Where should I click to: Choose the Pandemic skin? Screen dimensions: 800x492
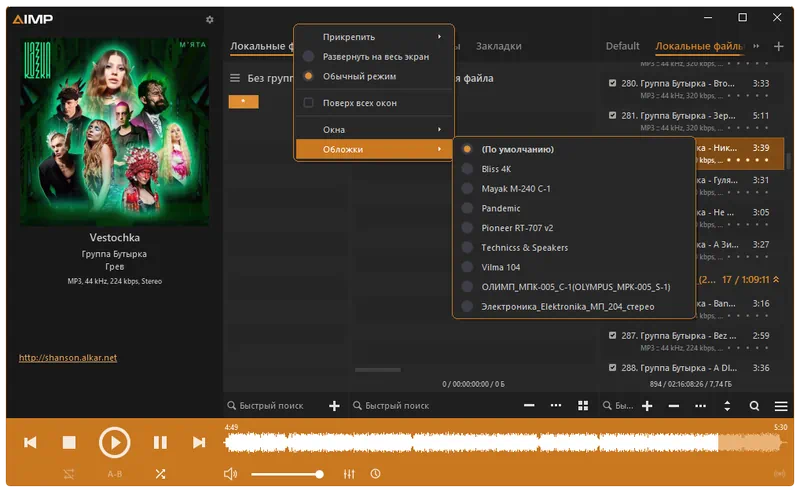[573, 208]
